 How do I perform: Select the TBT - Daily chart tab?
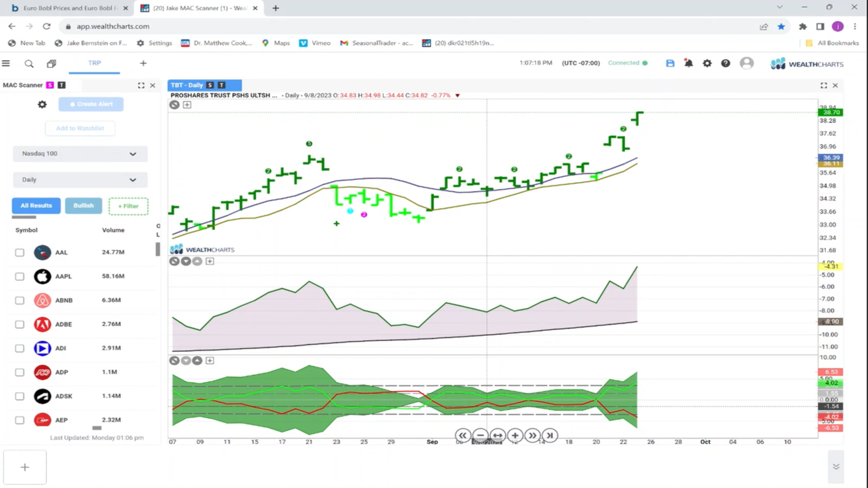[x=205, y=85]
